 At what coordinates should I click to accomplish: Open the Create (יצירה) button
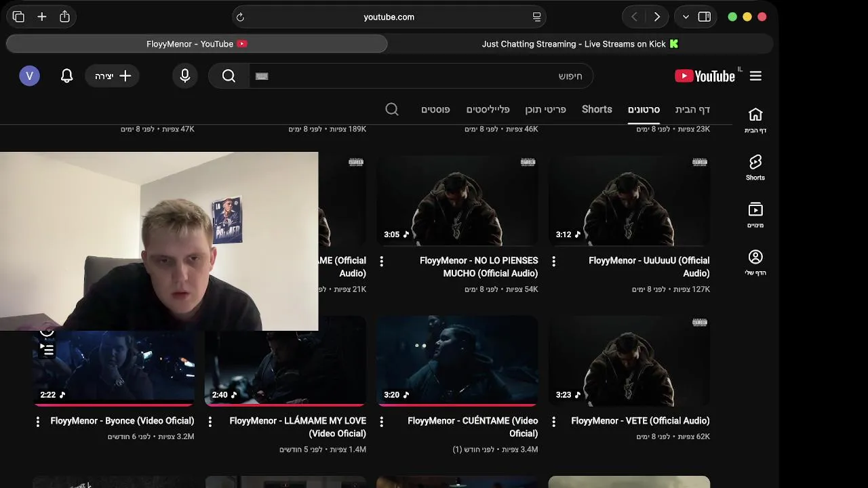tap(113, 76)
